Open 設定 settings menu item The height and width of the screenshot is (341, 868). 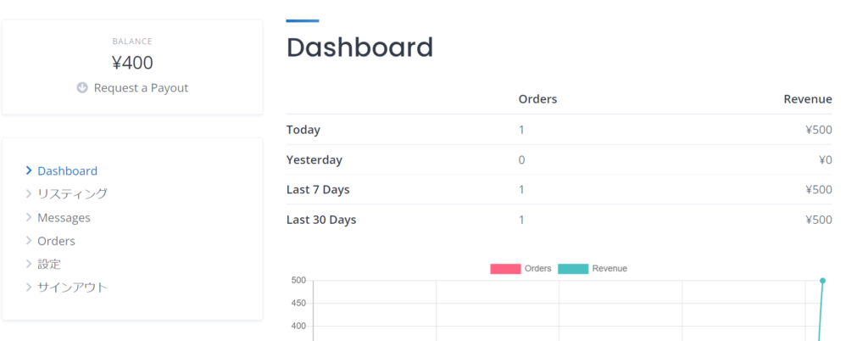coord(49,264)
